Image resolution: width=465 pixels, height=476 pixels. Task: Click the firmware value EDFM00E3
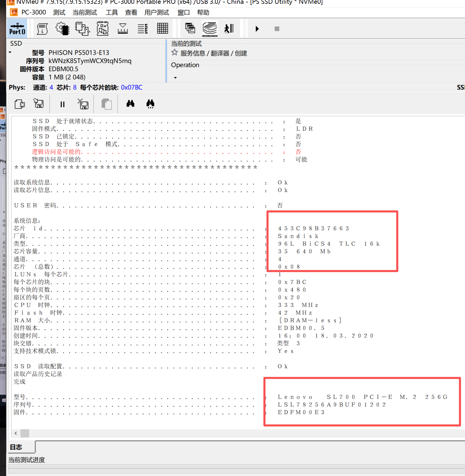pos(301,412)
